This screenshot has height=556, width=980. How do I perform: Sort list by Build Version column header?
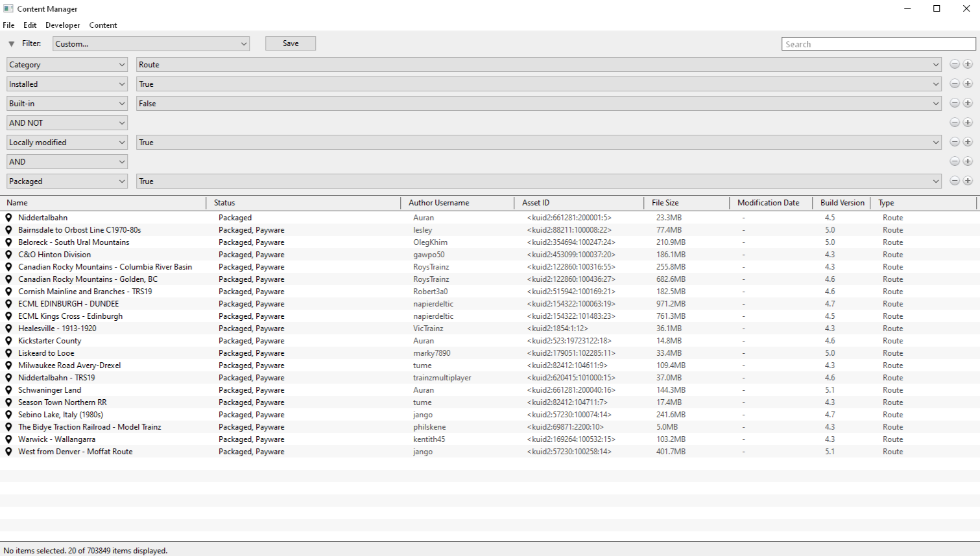pos(841,203)
